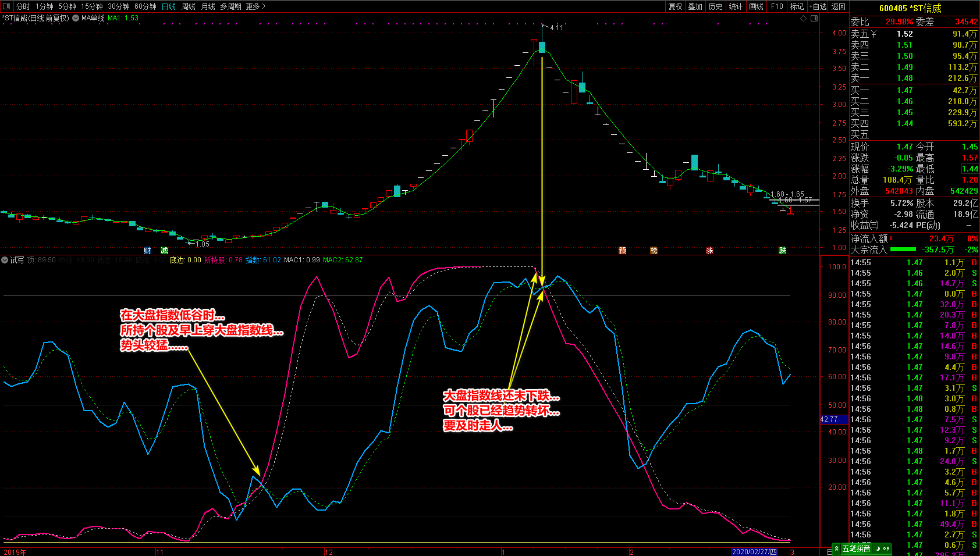Click the 财 finance marker on chart

(x=147, y=251)
